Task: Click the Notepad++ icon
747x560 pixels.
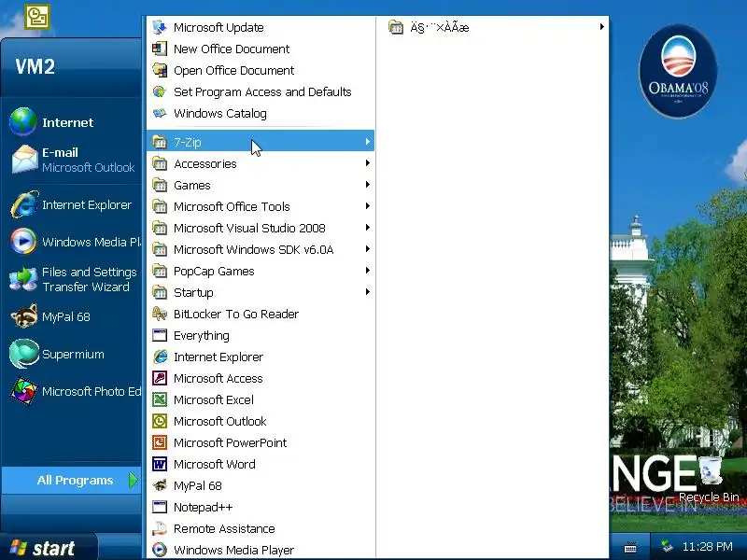Action: click(160, 507)
